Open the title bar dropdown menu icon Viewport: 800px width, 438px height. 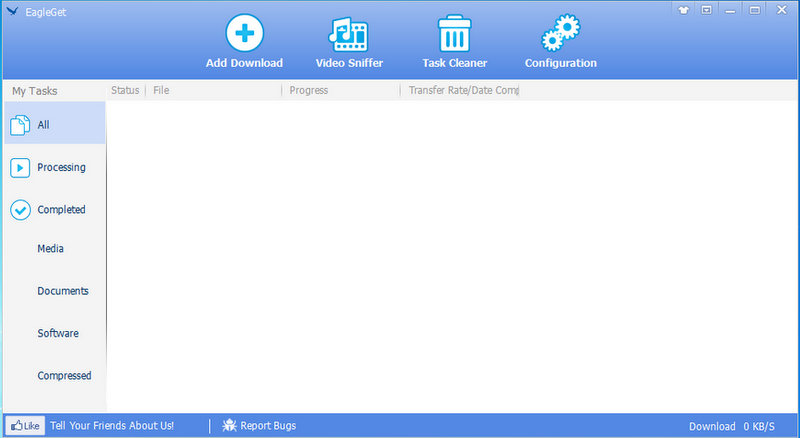click(x=707, y=10)
